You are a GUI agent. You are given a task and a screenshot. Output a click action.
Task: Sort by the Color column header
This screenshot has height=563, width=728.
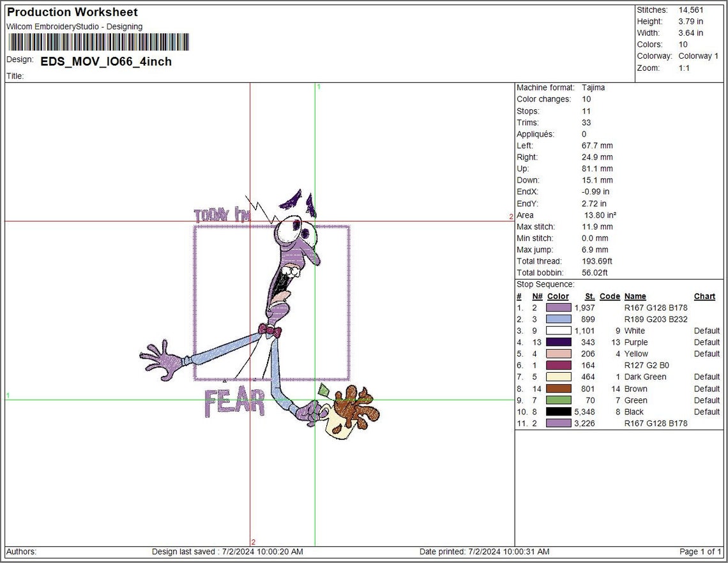pos(557,296)
